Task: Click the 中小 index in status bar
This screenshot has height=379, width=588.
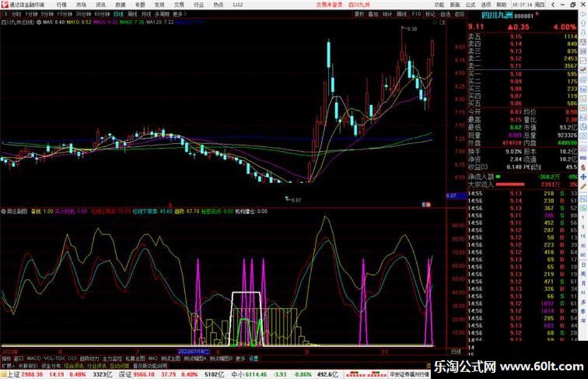Action: tap(238, 375)
